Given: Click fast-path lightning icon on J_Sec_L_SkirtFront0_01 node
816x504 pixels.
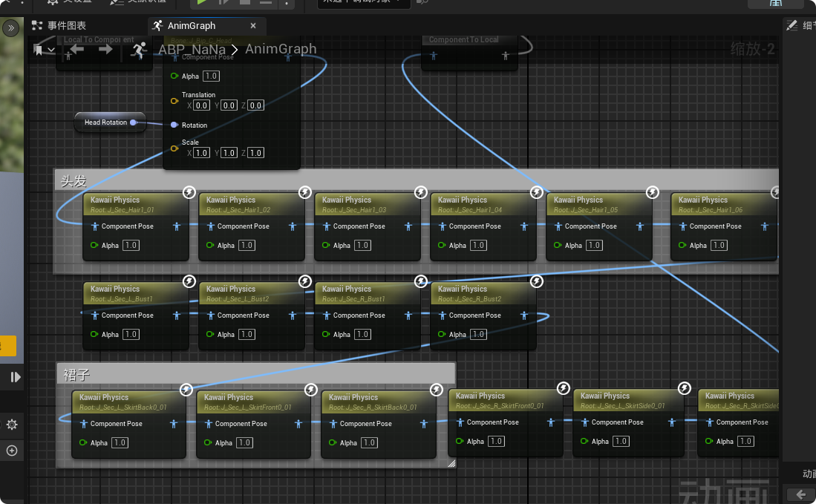Looking at the screenshot, I should click(310, 390).
